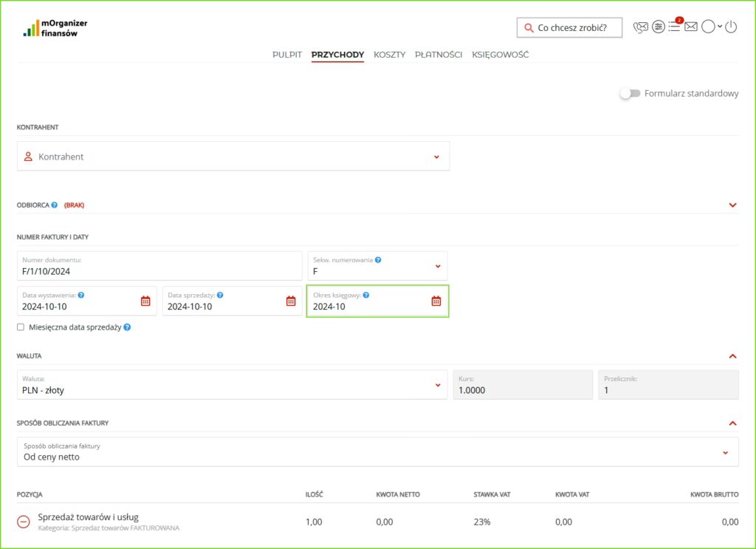Click the power logout icon
Viewport: 756px width, 549px height.
[x=731, y=27]
